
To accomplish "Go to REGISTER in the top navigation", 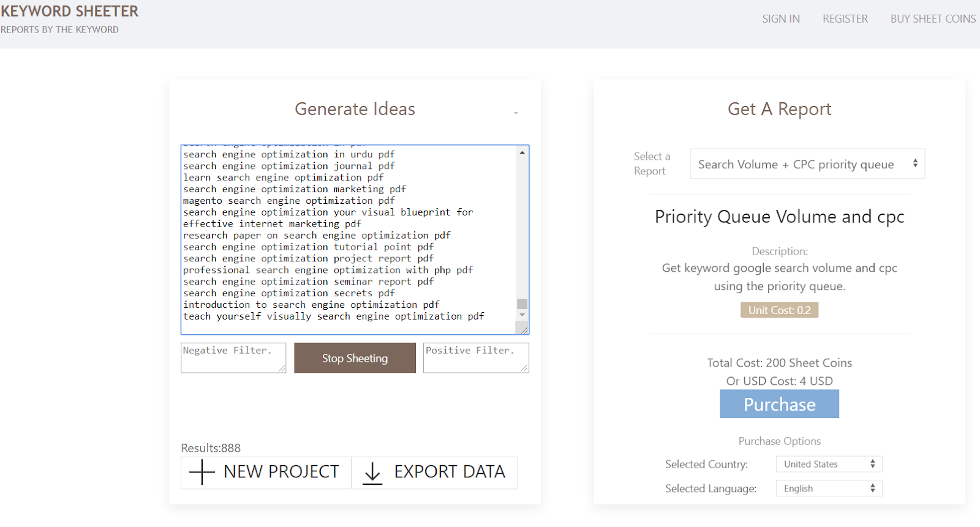I will (845, 19).
